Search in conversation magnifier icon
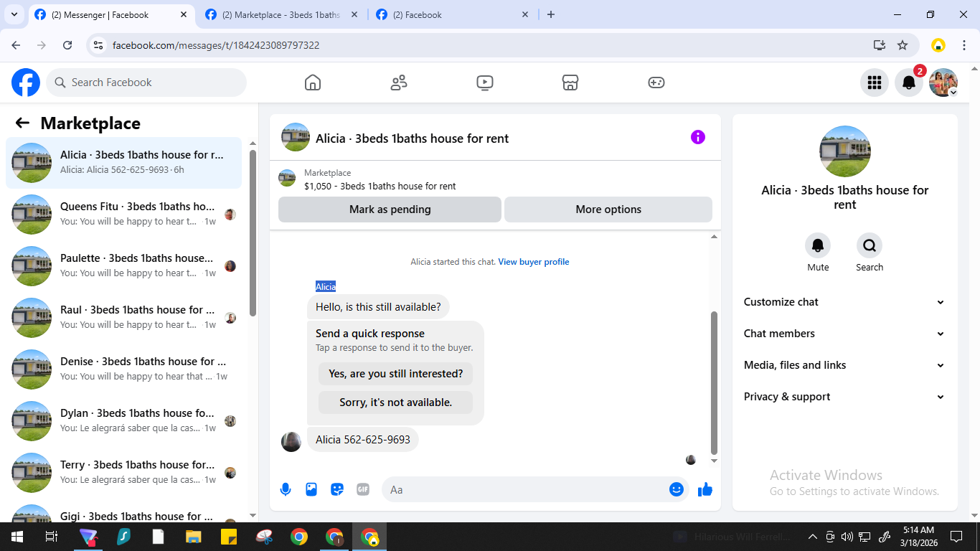Screen dimensions: 980x551 pyautogui.click(x=870, y=246)
